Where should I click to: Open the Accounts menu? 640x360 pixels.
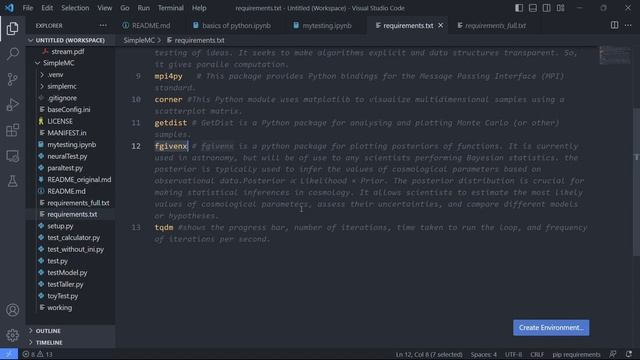[12, 310]
